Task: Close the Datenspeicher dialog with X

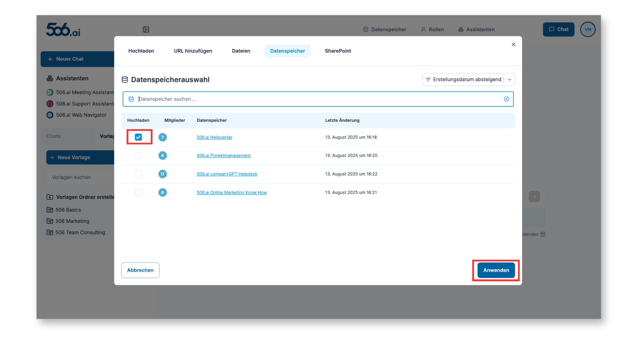Action: click(x=513, y=45)
